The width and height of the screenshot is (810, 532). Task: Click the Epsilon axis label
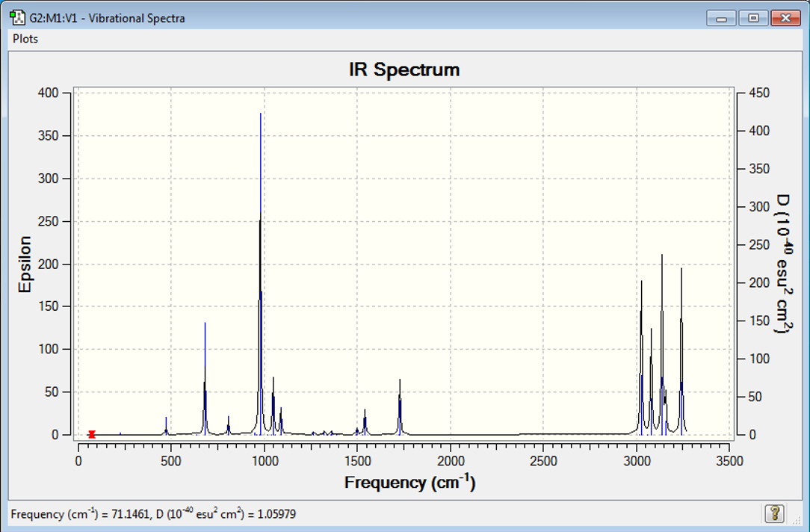(x=25, y=264)
